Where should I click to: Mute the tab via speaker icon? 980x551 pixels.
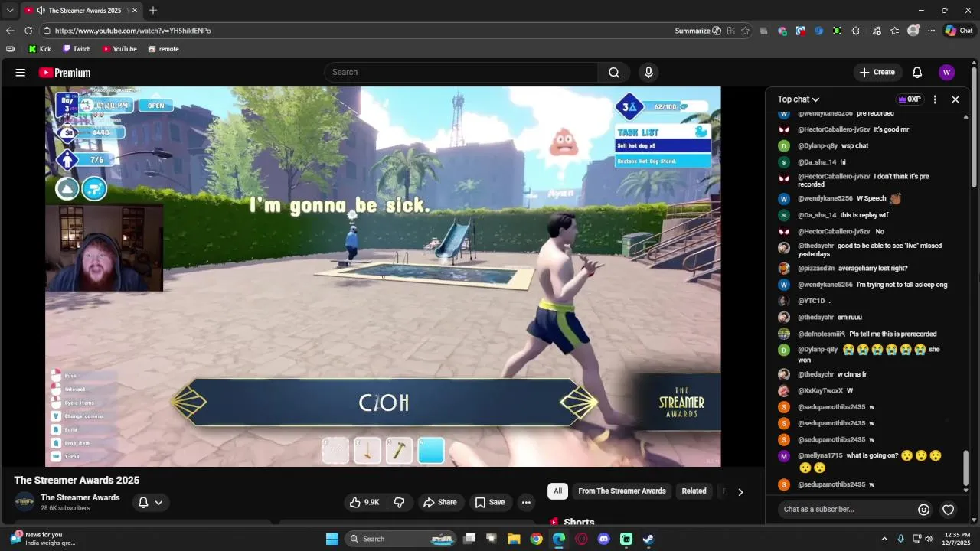coord(40,11)
